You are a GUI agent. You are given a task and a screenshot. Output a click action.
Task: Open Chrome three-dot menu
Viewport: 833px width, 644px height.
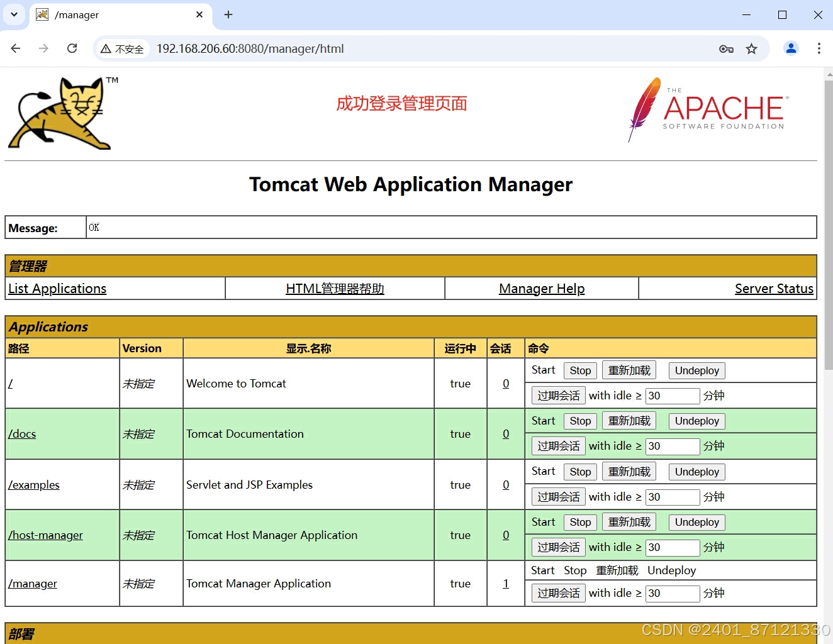tap(819, 48)
